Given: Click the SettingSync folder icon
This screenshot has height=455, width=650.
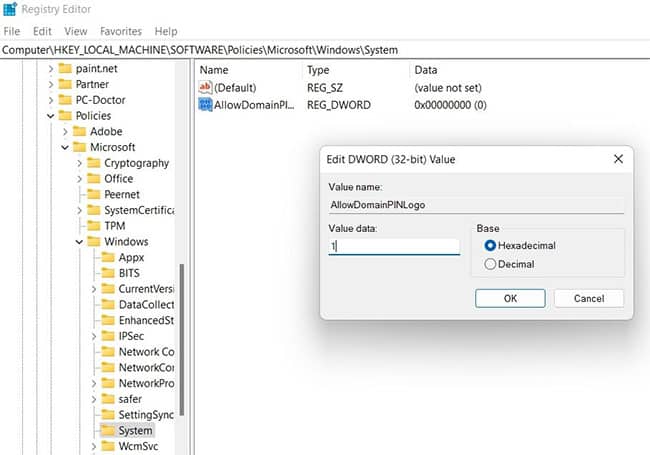Looking at the screenshot, I should 108,415.
